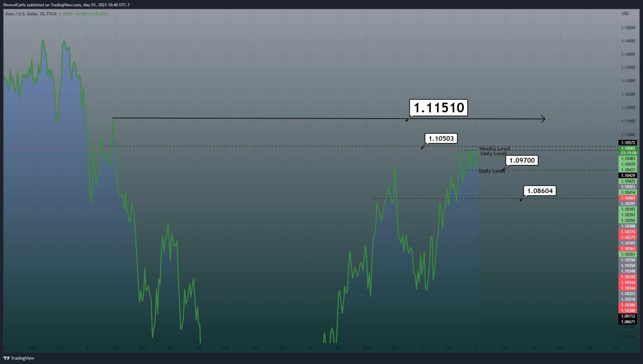Click the 1.10388 price tag
This screenshot has height=364, width=643.
628,226
